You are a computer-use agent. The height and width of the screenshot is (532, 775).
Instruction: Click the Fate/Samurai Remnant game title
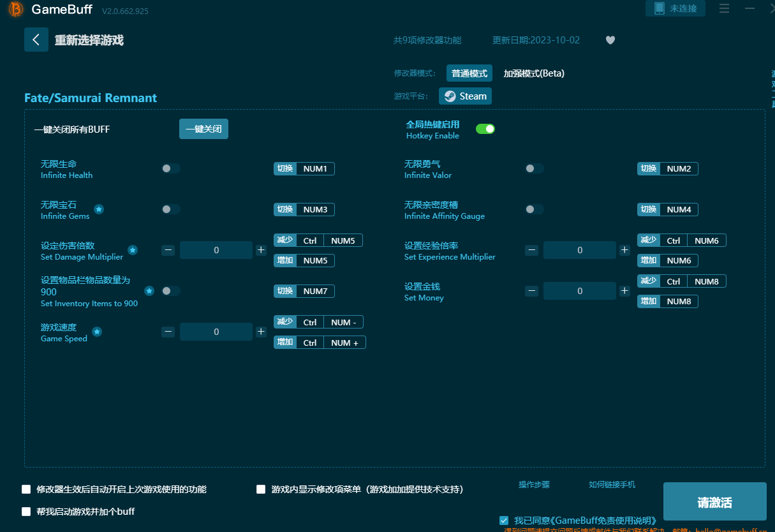click(91, 98)
